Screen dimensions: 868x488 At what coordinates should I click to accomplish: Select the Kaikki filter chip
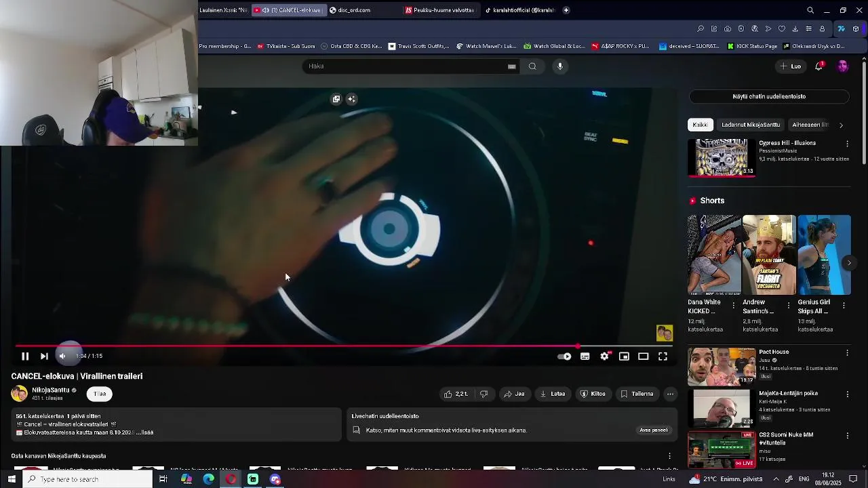point(701,125)
